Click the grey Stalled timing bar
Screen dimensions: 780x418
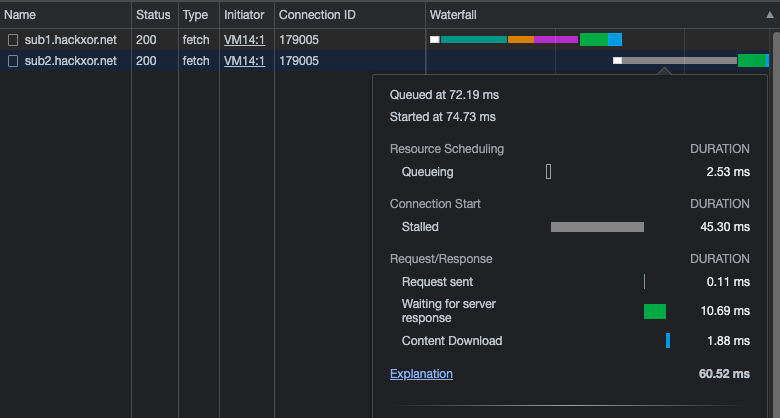[x=597, y=227]
